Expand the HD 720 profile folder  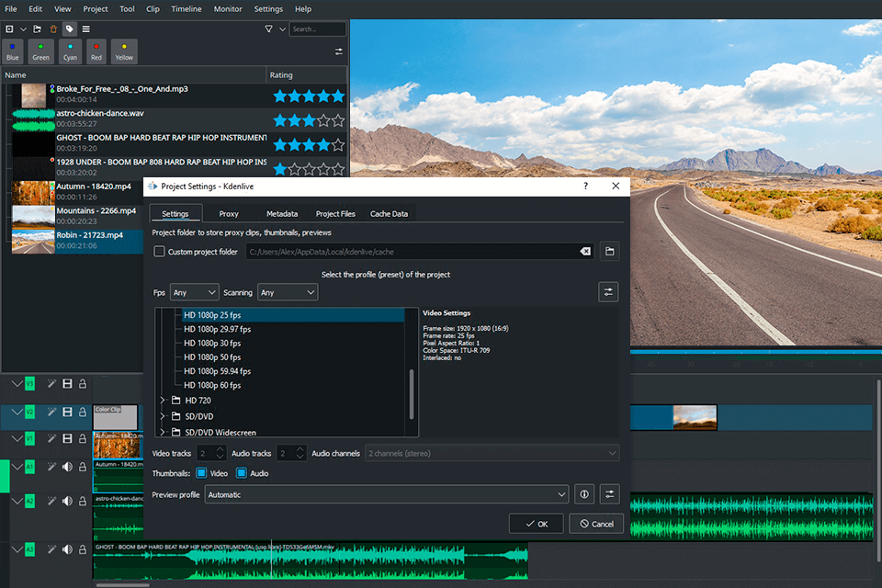(163, 400)
